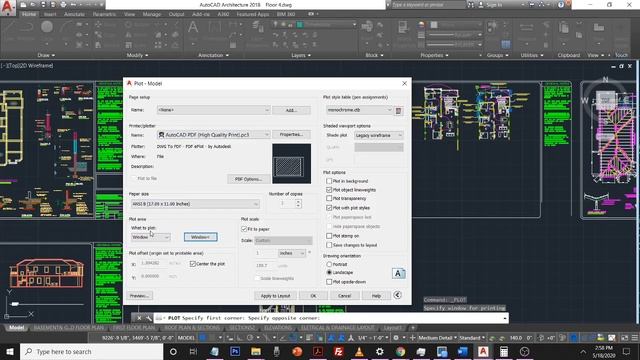Open the What to plot dropdown
The image size is (640, 360).
coord(151,237)
